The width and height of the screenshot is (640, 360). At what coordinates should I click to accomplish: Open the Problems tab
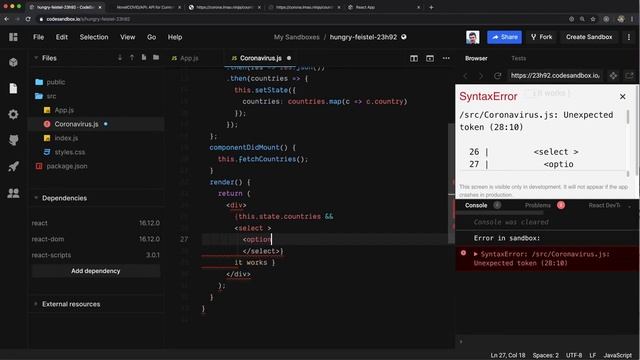538,205
